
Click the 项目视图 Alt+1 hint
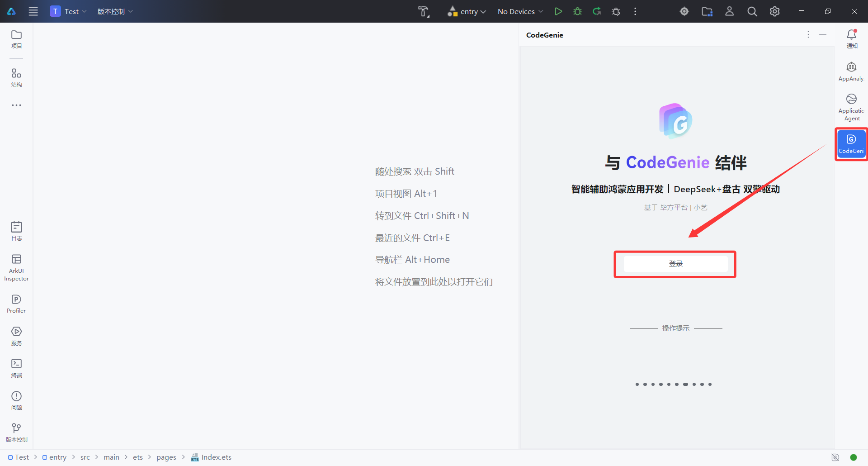pyautogui.click(x=406, y=194)
